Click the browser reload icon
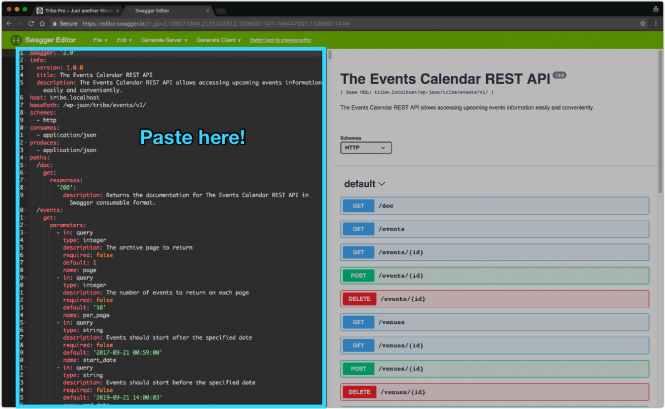 pyautogui.click(x=34, y=22)
